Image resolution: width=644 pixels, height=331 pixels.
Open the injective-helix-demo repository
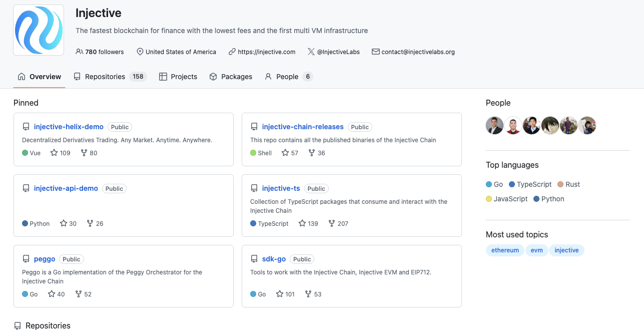pyautogui.click(x=69, y=127)
